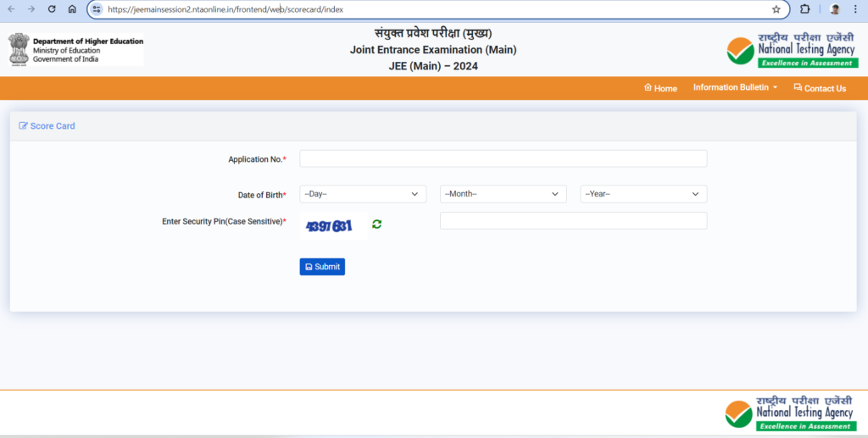Click the browser URL address bar
This screenshot has height=438, width=868.
(424, 9)
